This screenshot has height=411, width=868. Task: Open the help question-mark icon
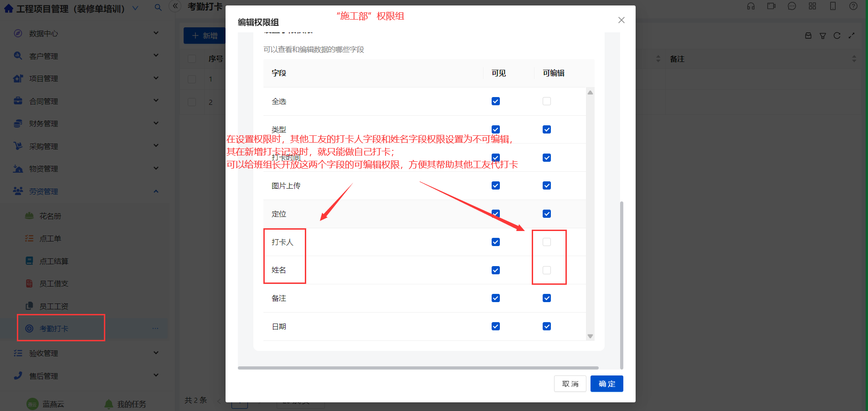(853, 6)
